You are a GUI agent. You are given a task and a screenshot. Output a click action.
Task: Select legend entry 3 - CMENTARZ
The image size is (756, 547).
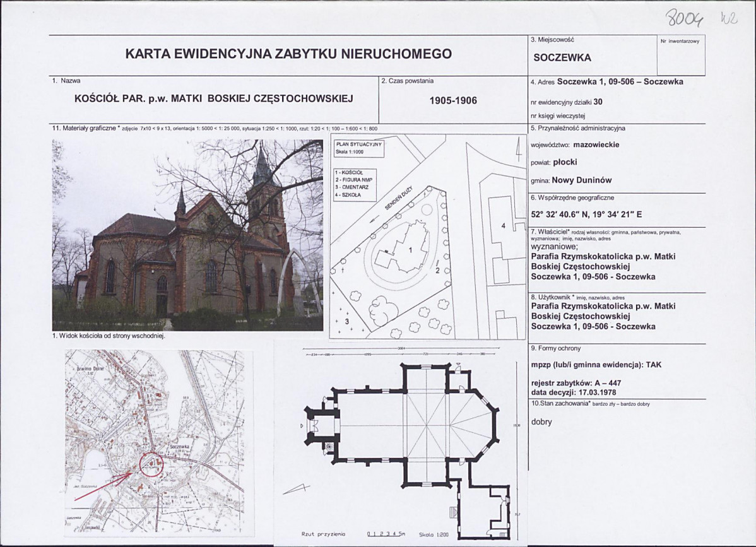(351, 187)
